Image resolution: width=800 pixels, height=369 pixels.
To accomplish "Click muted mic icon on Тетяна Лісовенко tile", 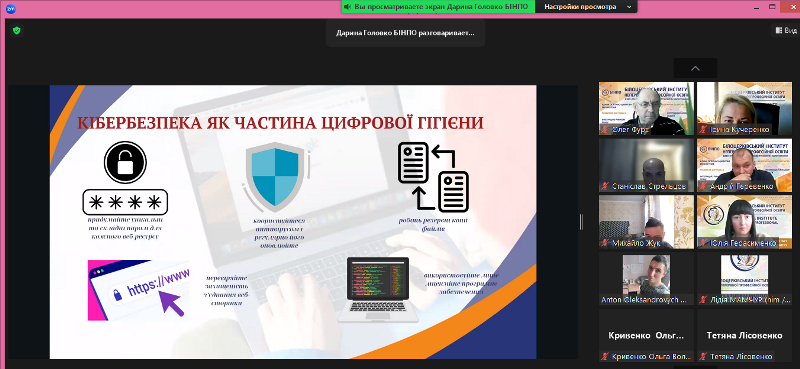I will pyautogui.click(x=704, y=356).
